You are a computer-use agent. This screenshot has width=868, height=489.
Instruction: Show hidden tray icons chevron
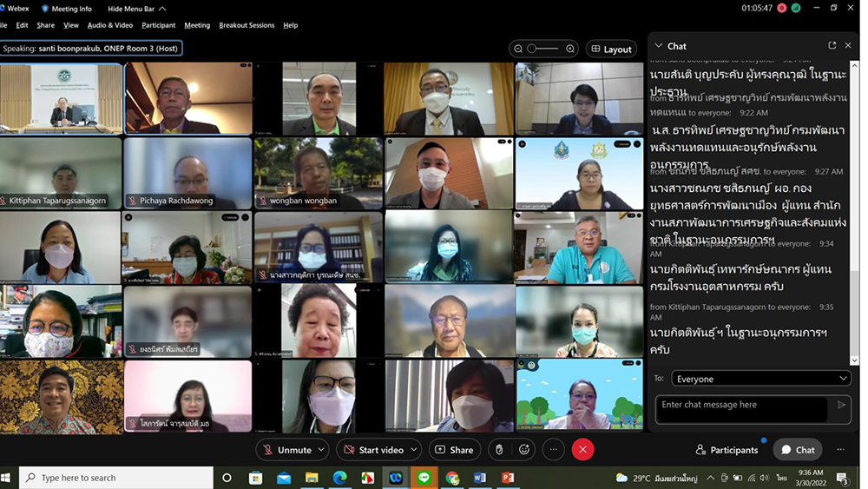[710, 478]
